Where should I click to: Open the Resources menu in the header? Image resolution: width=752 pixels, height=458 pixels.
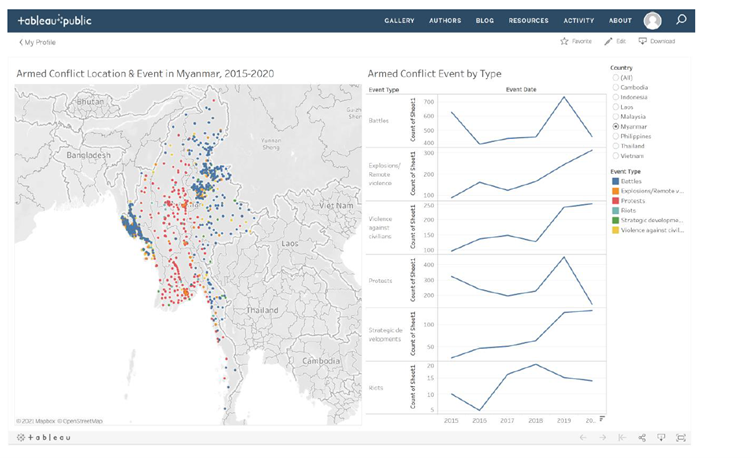click(x=528, y=21)
